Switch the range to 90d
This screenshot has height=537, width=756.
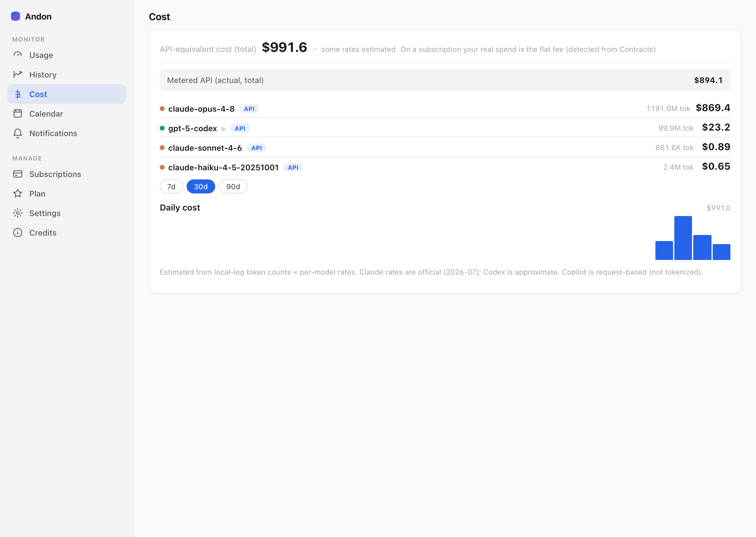point(233,186)
